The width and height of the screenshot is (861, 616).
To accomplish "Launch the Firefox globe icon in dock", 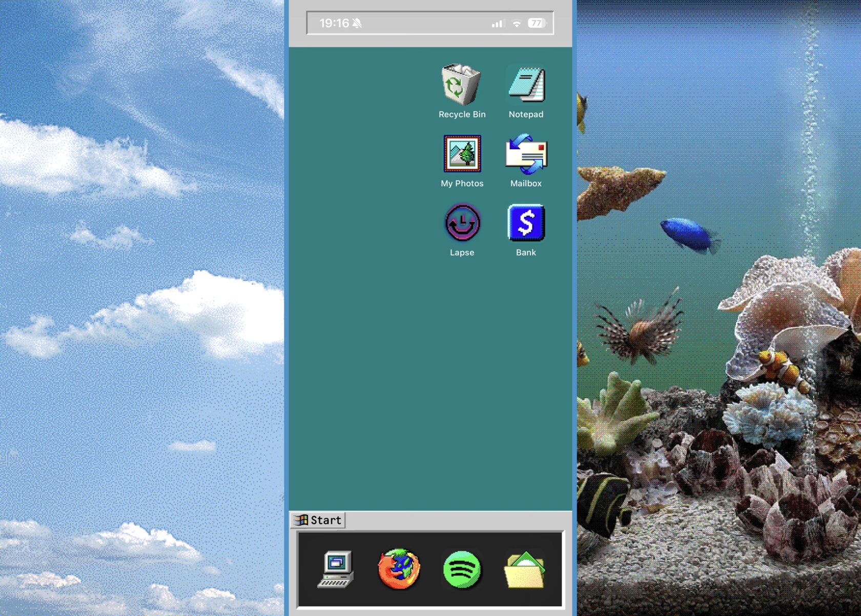I will tap(399, 569).
